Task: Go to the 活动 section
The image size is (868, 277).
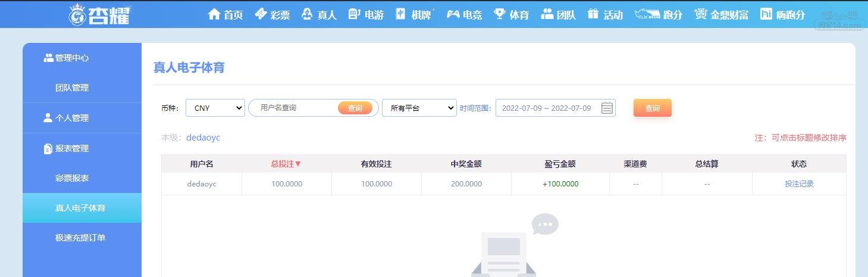Action: pyautogui.click(x=613, y=15)
